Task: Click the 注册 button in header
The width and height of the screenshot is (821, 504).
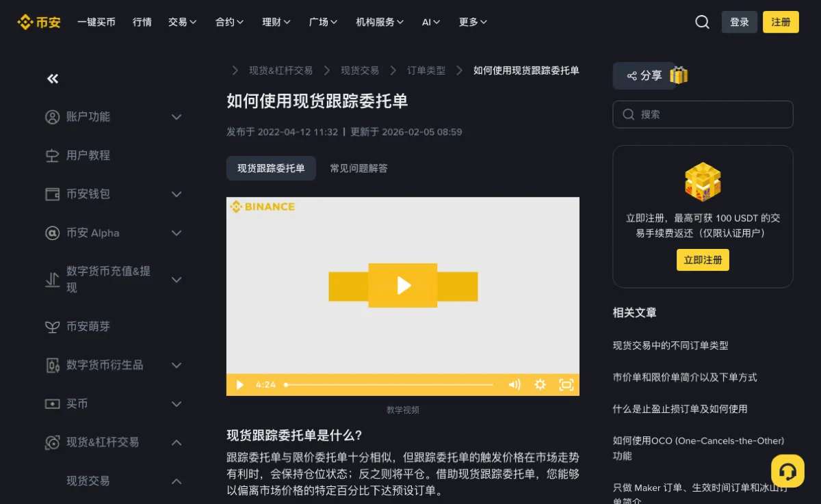Action: [x=781, y=22]
